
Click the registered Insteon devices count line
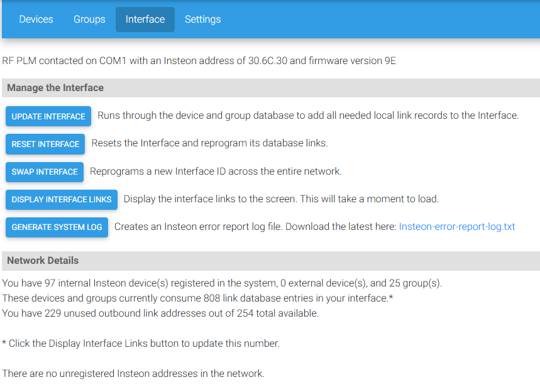(x=222, y=283)
